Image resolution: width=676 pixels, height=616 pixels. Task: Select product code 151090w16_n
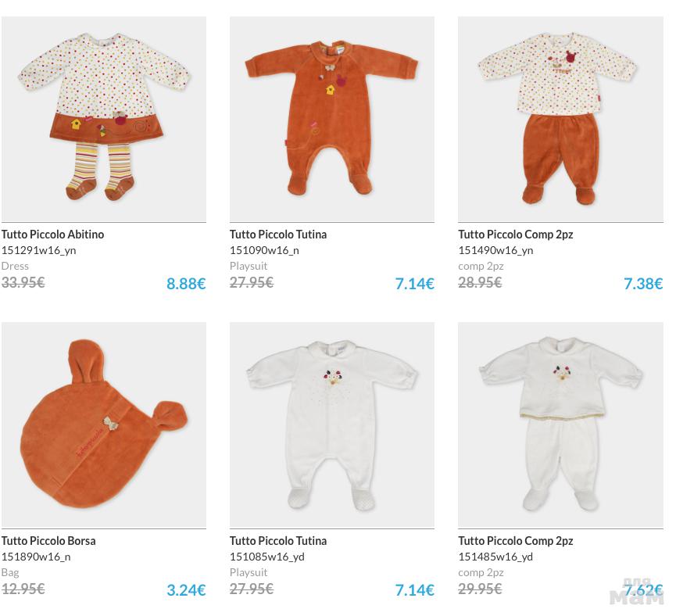click(264, 251)
